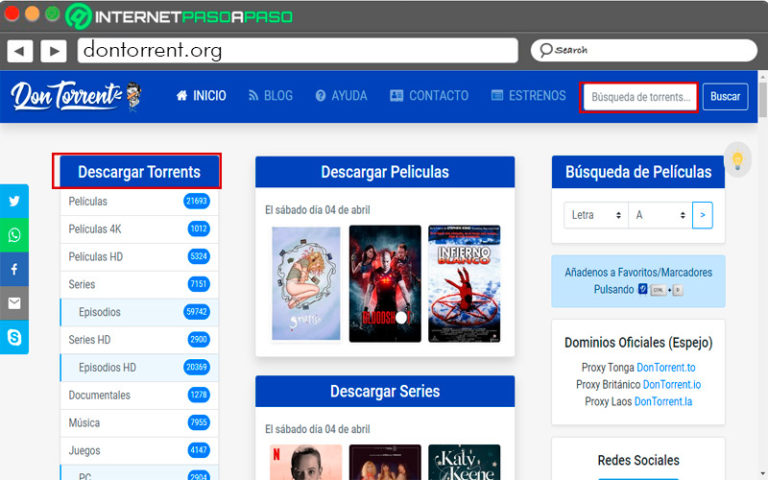Image resolution: width=768 pixels, height=480 pixels.
Task: Open Episodios subcategory
Action: (139, 312)
